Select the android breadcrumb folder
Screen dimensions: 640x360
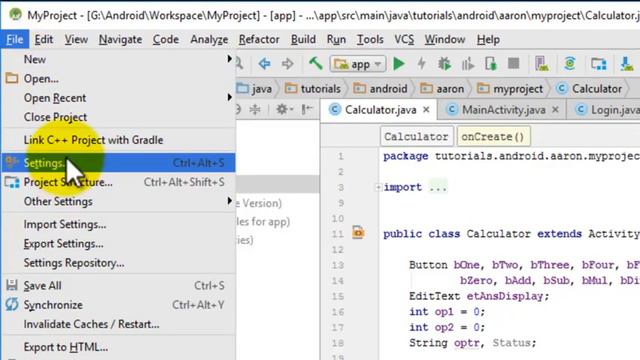(x=380, y=89)
